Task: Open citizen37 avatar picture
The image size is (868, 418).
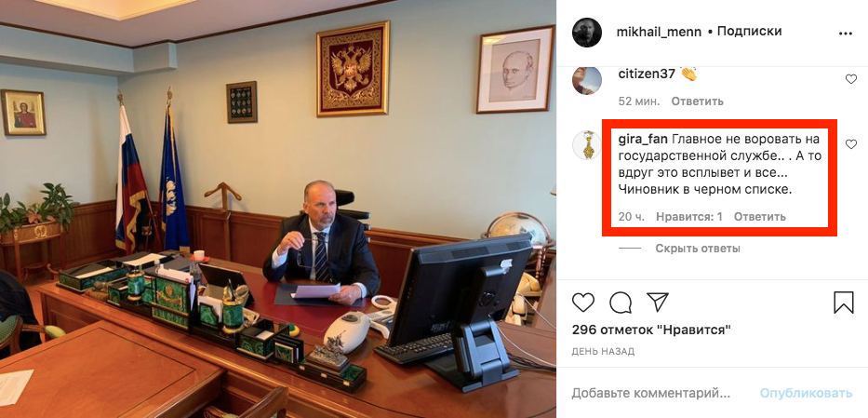Action: click(x=587, y=80)
